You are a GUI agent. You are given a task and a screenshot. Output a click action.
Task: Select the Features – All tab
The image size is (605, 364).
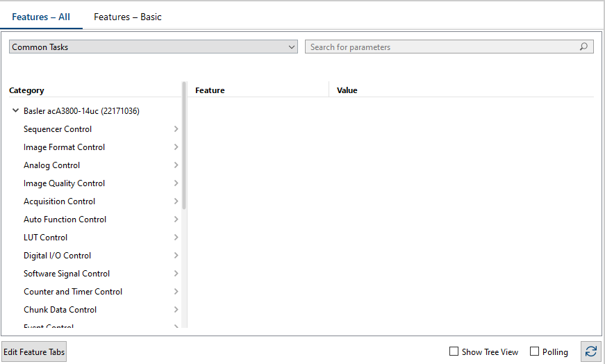41,17
